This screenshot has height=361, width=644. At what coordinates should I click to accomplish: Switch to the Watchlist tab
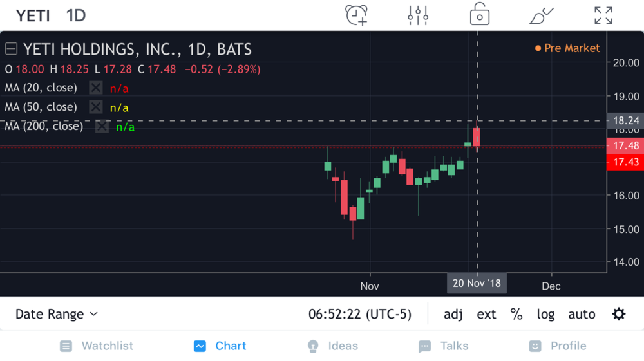pos(96,346)
